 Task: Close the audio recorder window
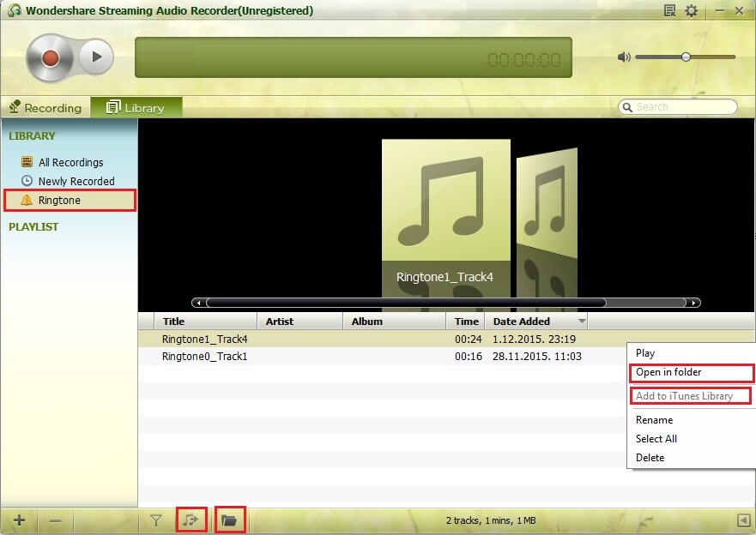click(x=739, y=10)
